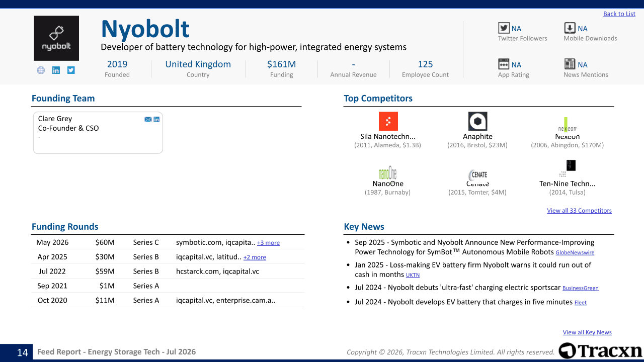Click the App Rating icon

coord(504,64)
